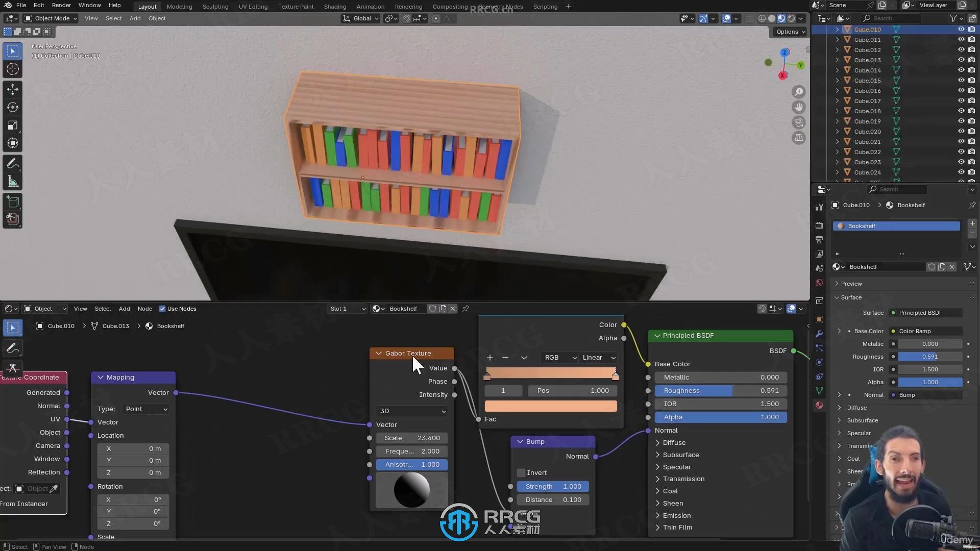Screen dimensions: 980x551
Task: Select the Scripting workspace tab
Action: [x=545, y=6]
